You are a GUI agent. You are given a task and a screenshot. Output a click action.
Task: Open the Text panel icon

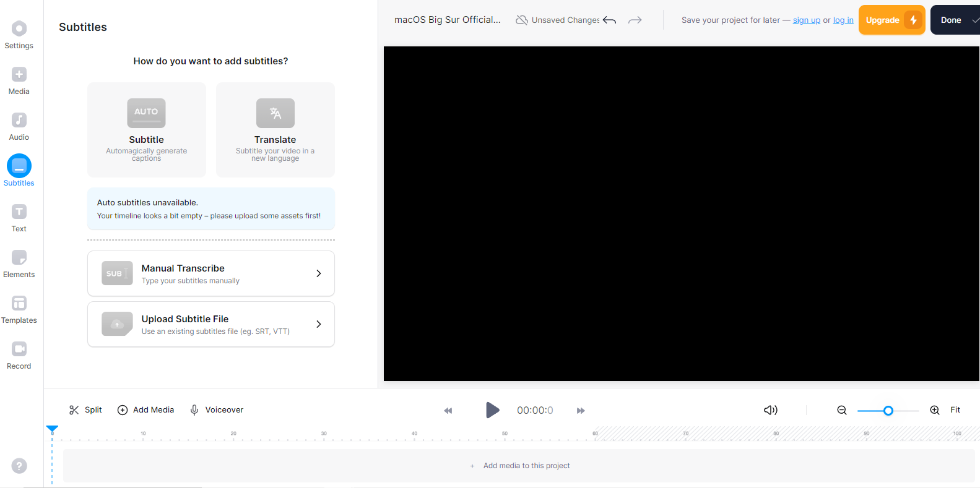[x=19, y=212]
